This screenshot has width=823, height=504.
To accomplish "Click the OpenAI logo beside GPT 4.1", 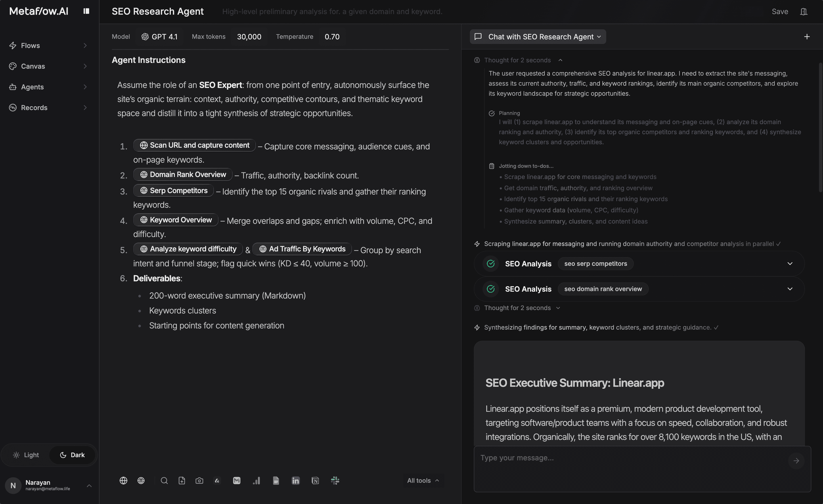I will click(145, 37).
